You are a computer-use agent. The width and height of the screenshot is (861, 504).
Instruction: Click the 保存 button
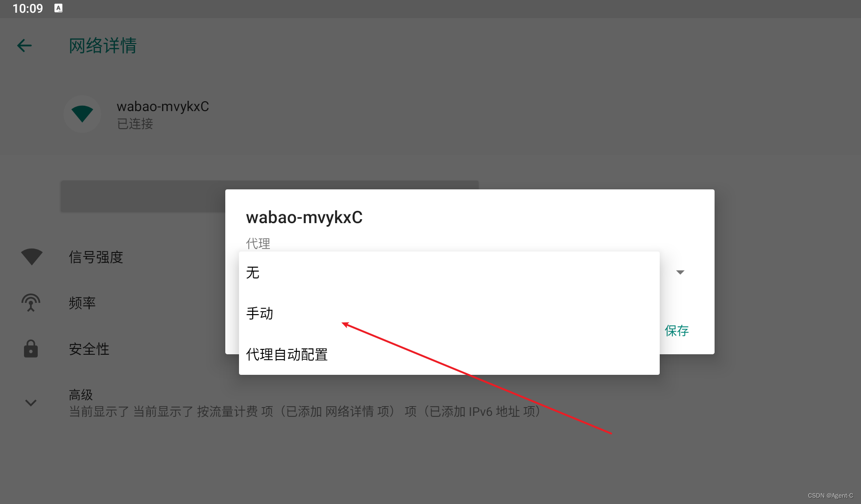click(x=677, y=331)
